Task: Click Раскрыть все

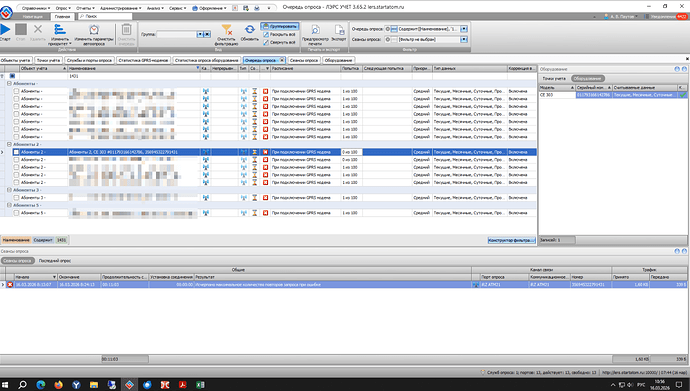Action: coord(279,34)
